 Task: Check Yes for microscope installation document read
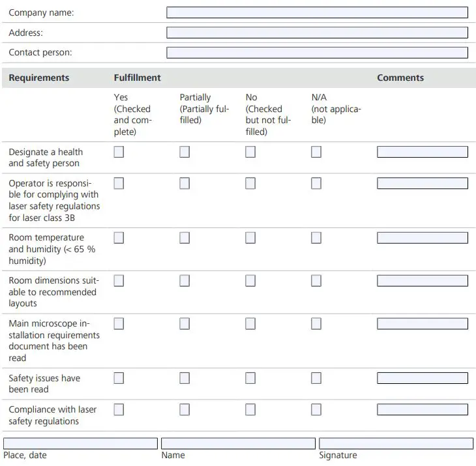click(119, 324)
